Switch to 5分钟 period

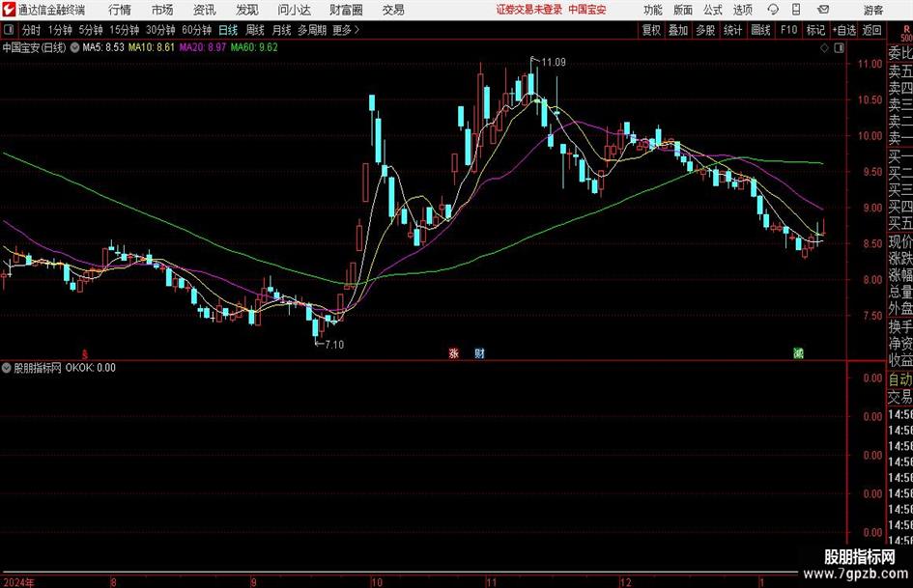point(91,30)
